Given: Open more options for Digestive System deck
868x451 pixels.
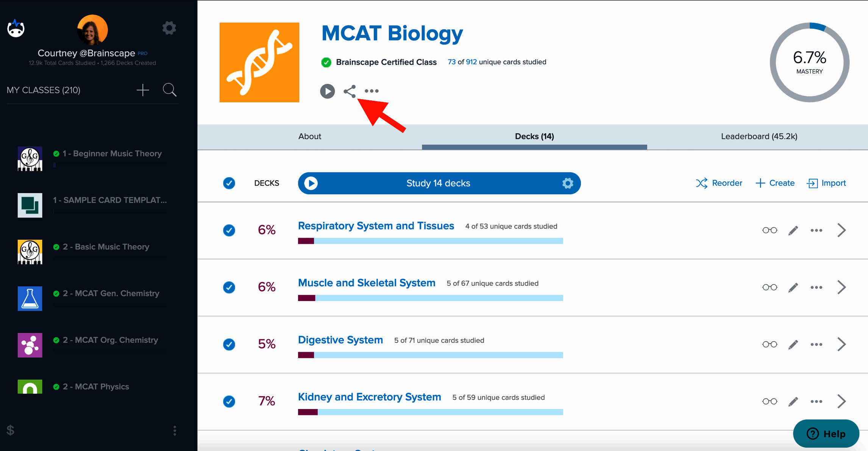Looking at the screenshot, I should pos(816,344).
